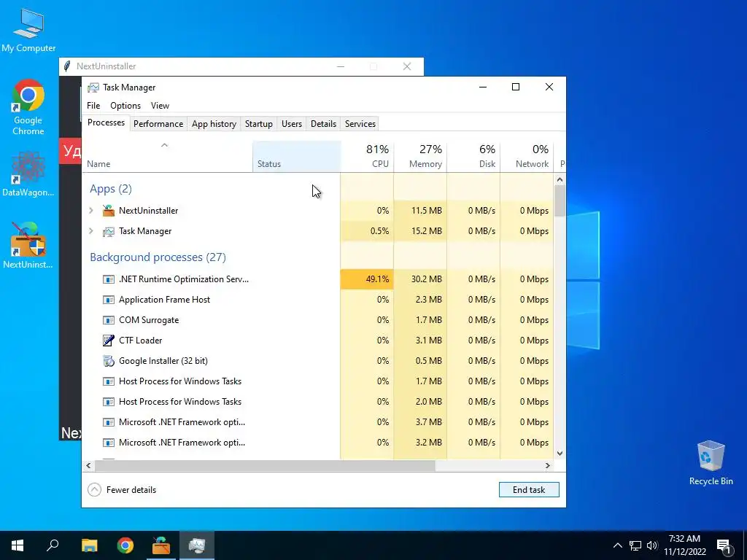This screenshot has width=747, height=560.
Task: Open taskbar search magnifier
Action: [x=53, y=545]
